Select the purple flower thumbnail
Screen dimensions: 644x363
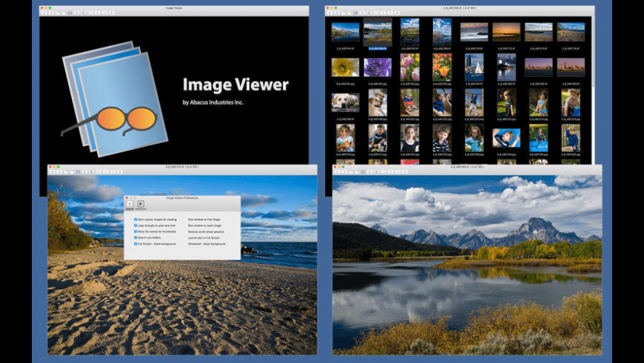click(378, 67)
